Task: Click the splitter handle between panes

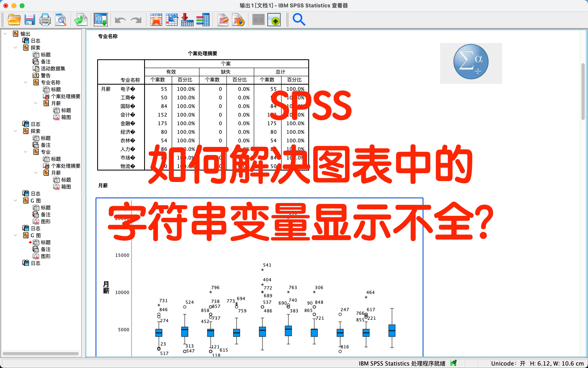Action: click(x=83, y=193)
